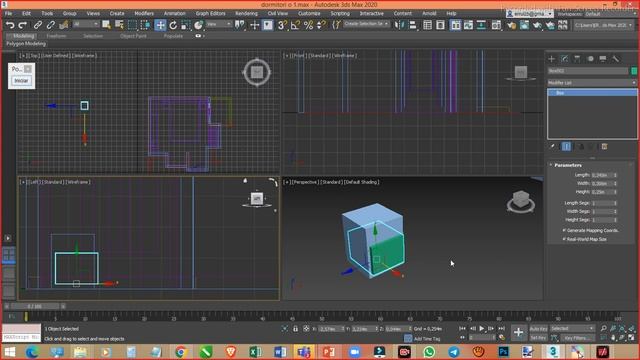Click the Bind to Space Warp icon
The image size is (640, 360).
(64, 25)
